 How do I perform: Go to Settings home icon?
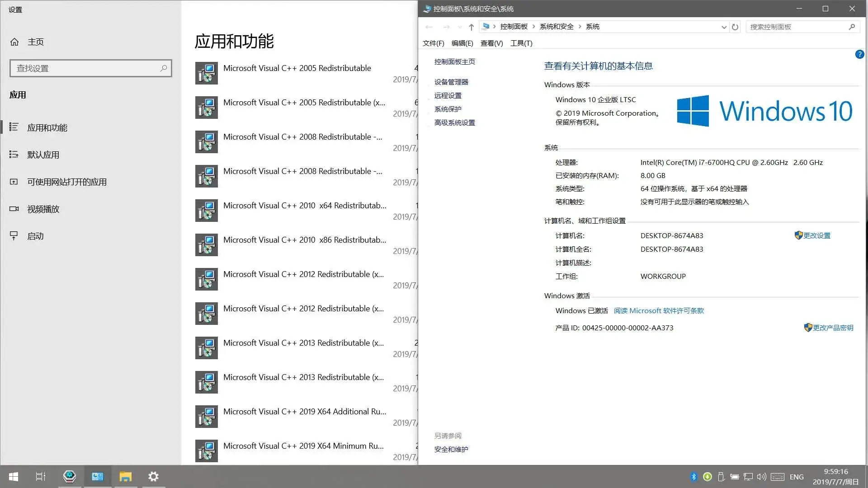(x=14, y=42)
